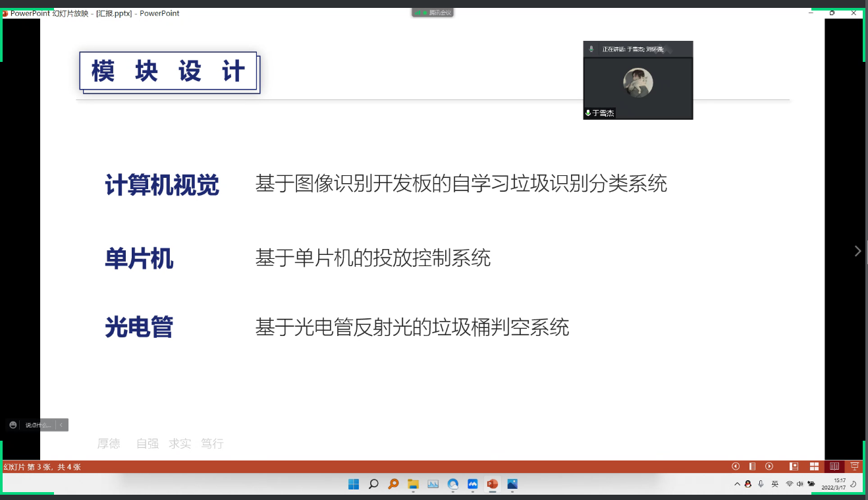Type in the 说点什么 chat input box
This screenshot has width=868, height=500.
point(38,425)
